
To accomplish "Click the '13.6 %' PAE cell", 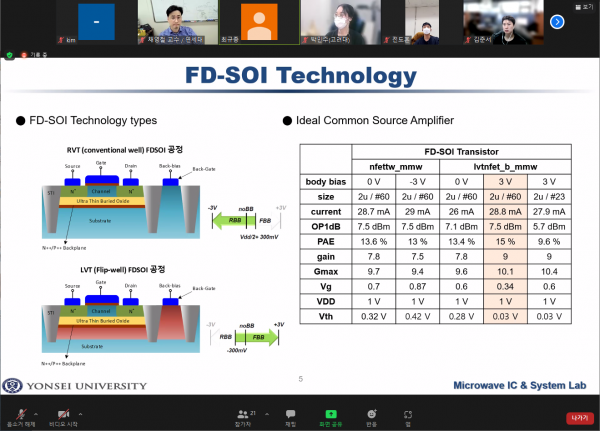I will pyautogui.click(x=374, y=242).
